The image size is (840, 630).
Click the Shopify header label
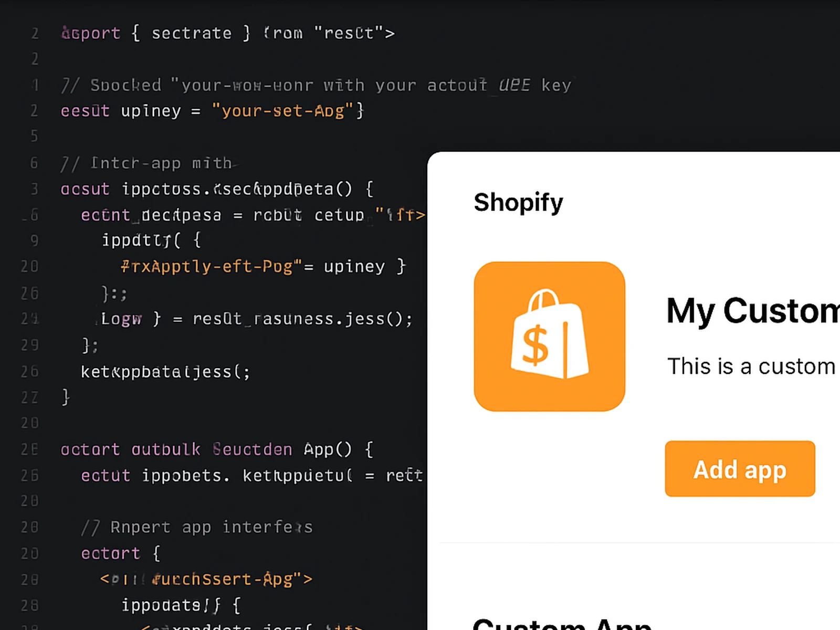click(518, 202)
